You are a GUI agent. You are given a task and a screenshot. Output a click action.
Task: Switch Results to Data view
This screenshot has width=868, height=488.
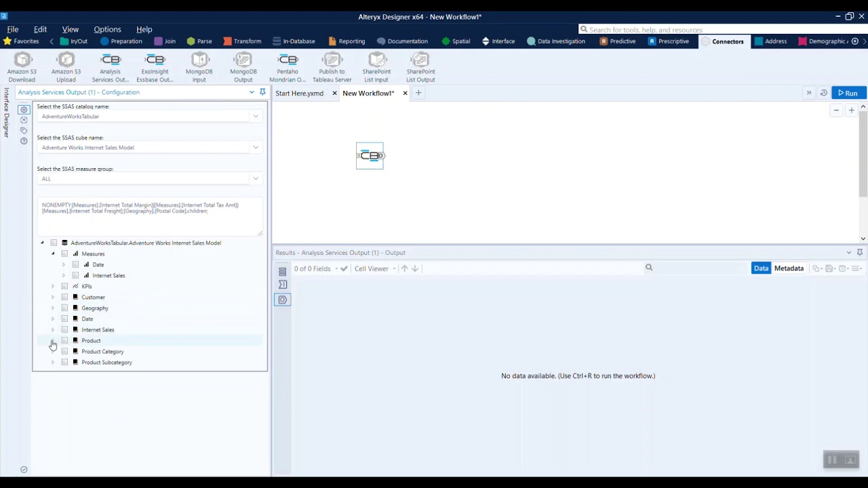click(761, 268)
